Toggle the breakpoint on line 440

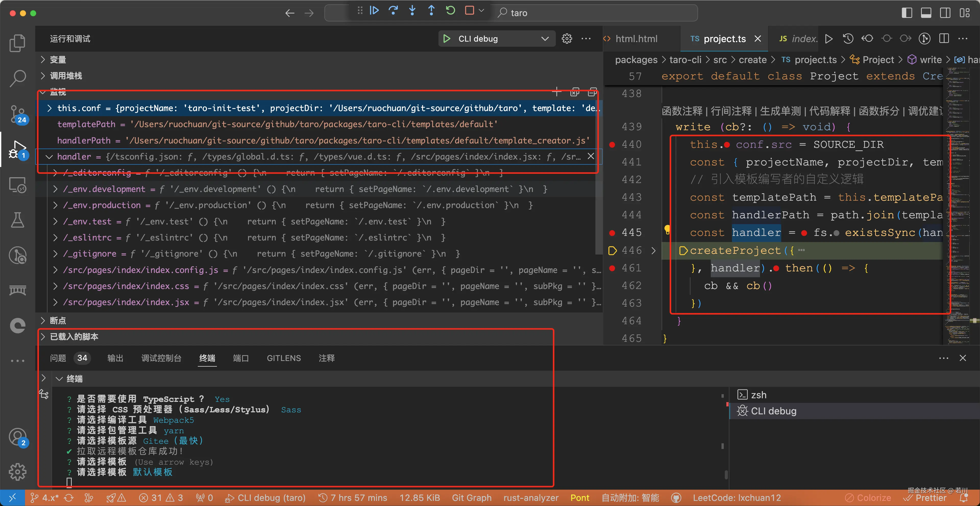click(612, 144)
